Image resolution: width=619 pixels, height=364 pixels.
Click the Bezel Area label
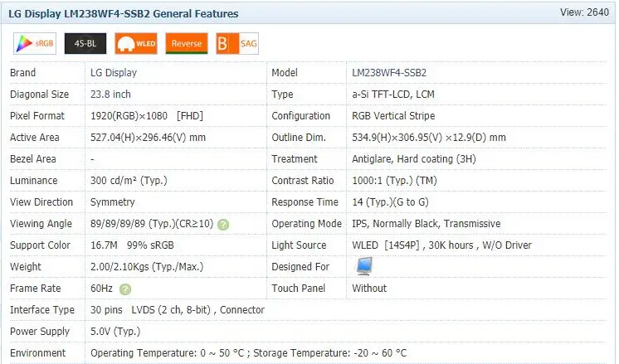pos(32,159)
